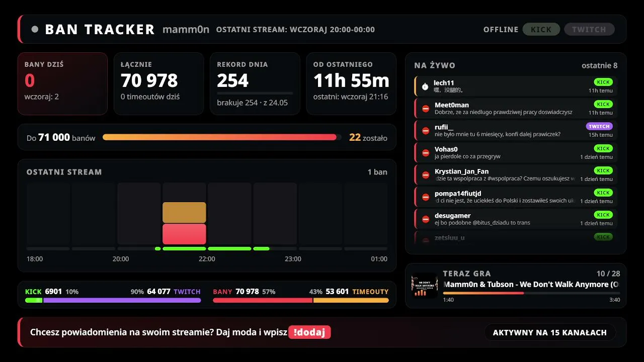Toggle the KICK platform pill in header
644x362 pixels.
(x=541, y=30)
